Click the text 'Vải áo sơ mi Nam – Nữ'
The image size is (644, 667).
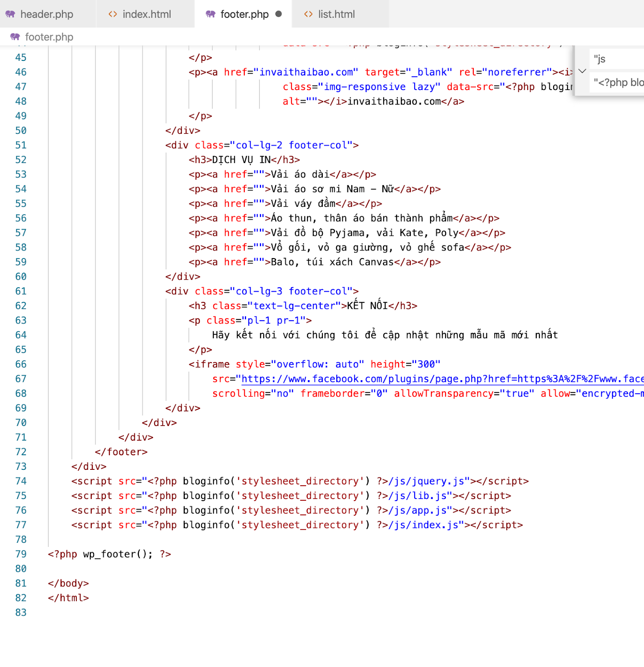click(x=332, y=189)
